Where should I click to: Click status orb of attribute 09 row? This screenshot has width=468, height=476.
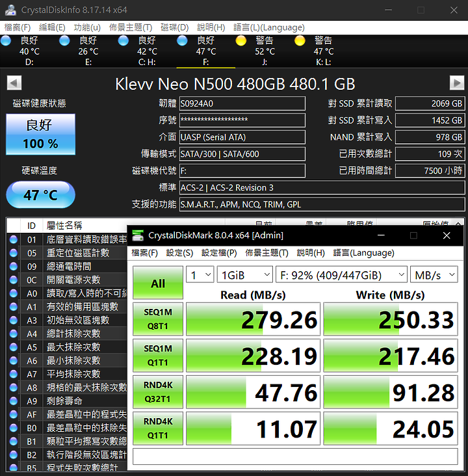pyautogui.click(x=14, y=267)
